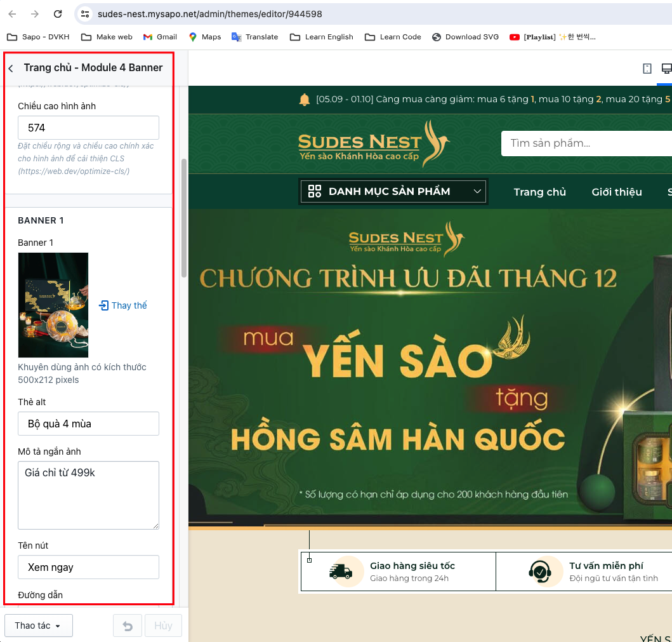Click the sidebar scrollbar thumb

coord(184,218)
